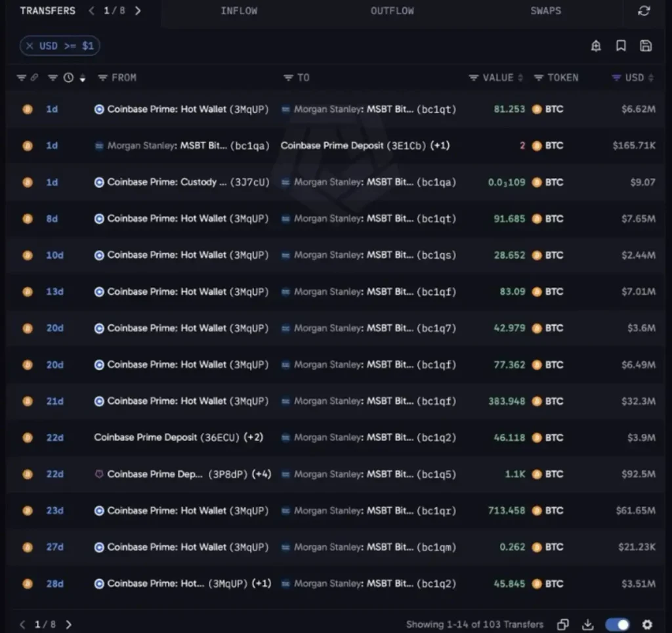Expand the (+4) senders in 1.1K row
The height and width of the screenshot is (633, 672).
tap(261, 474)
